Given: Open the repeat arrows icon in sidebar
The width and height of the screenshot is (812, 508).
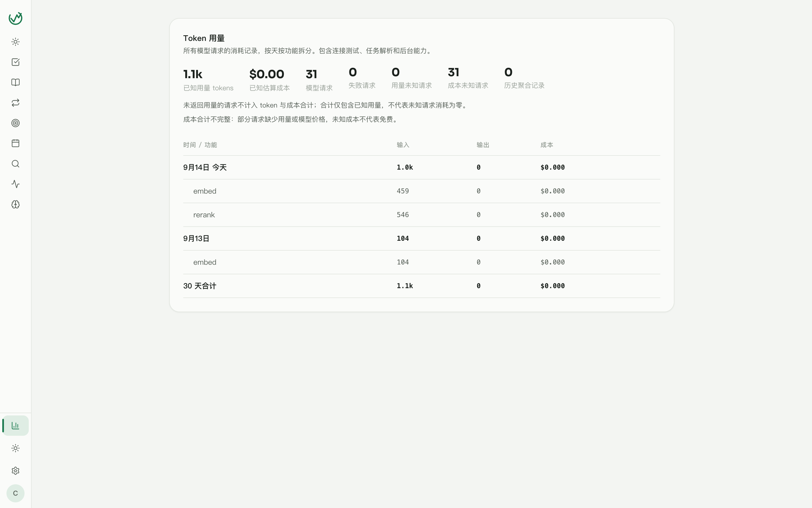Looking at the screenshot, I should pos(16,103).
